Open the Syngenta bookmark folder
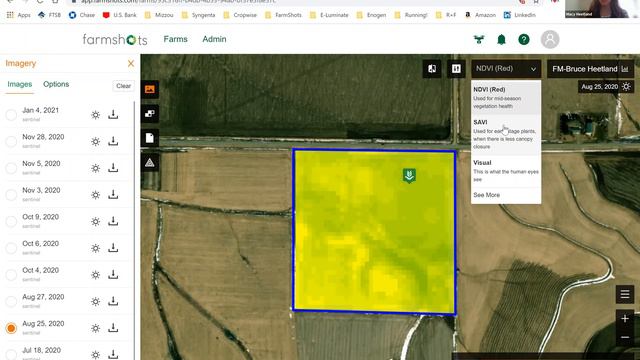This screenshot has width=640, height=360. (198, 15)
